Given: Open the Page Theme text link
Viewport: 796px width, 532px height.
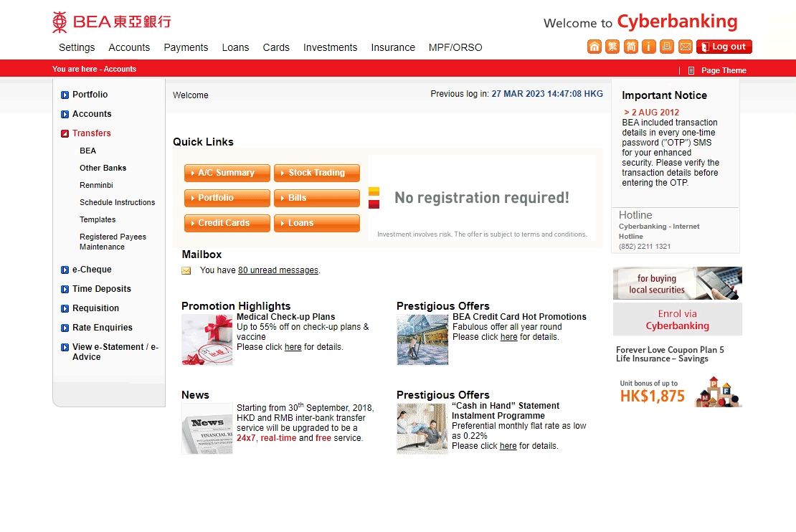Looking at the screenshot, I should click(724, 70).
